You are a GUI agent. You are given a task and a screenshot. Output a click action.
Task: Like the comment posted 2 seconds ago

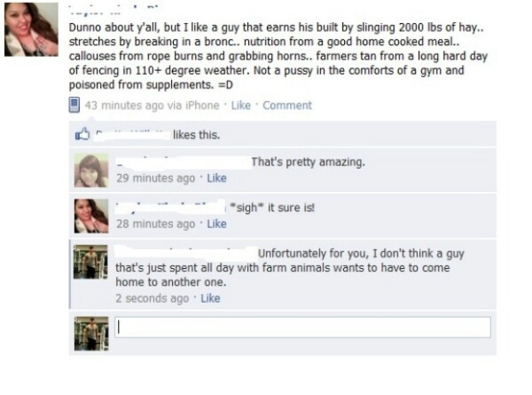coord(210,298)
